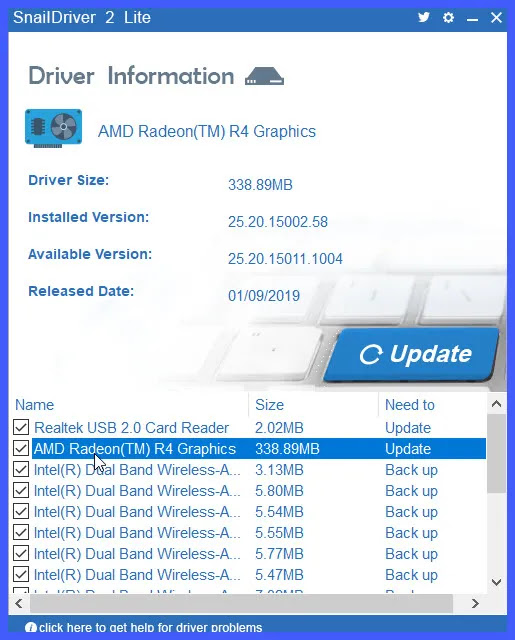Image resolution: width=515 pixels, height=640 pixels.
Task: Click Back up status in the 3.13MB row
Action: (x=411, y=470)
